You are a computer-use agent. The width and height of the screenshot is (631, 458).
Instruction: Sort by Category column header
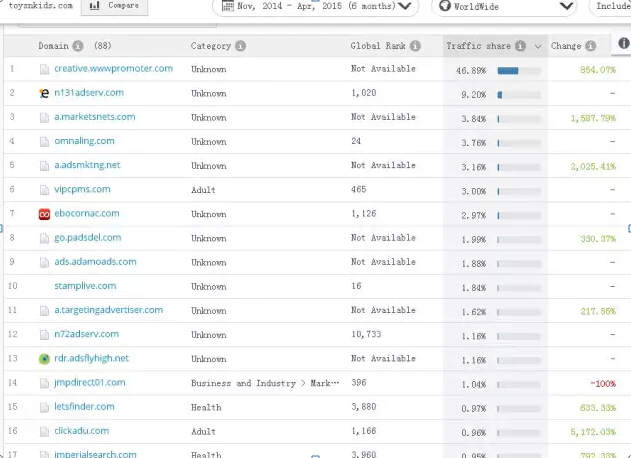(x=211, y=46)
